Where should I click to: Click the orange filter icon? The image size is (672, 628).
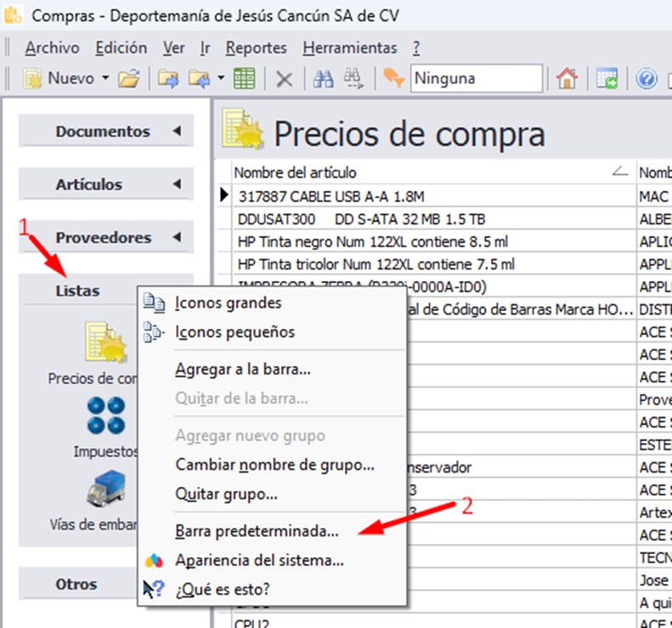click(394, 78)
